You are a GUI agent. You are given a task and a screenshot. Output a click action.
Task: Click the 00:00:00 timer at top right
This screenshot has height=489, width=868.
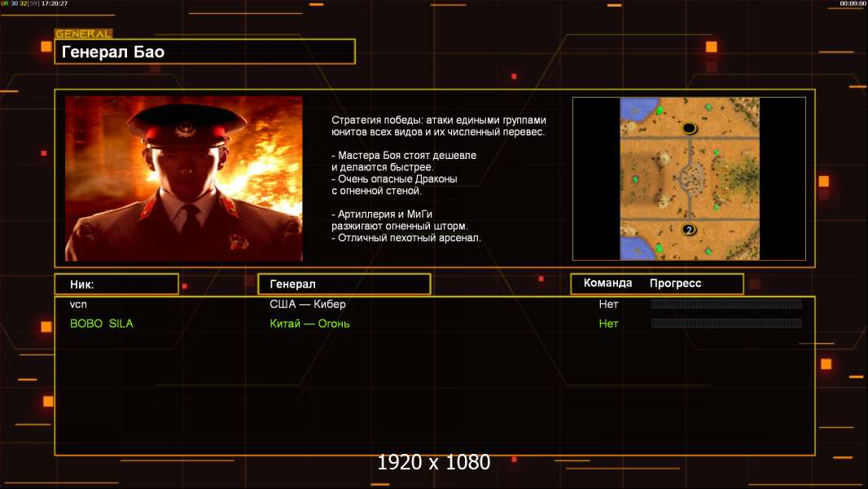(853, 3)
